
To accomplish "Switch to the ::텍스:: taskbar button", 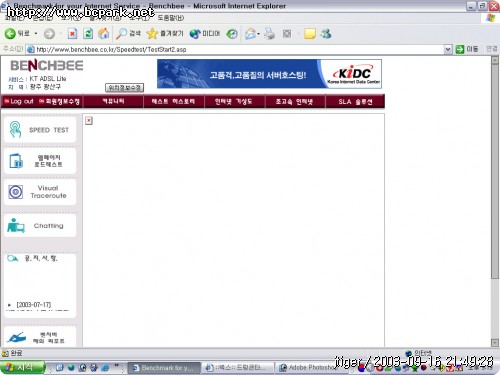I will tap(237, 368).
